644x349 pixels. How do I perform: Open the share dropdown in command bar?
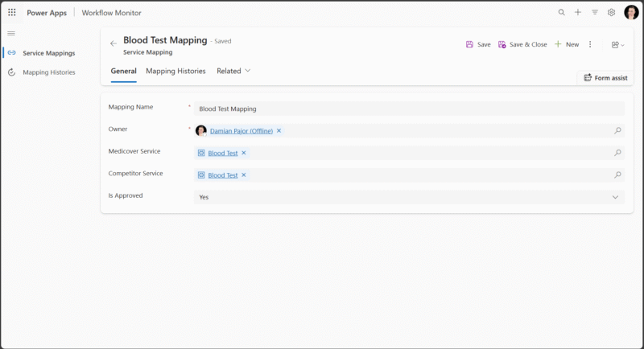(x=618, y=45)
